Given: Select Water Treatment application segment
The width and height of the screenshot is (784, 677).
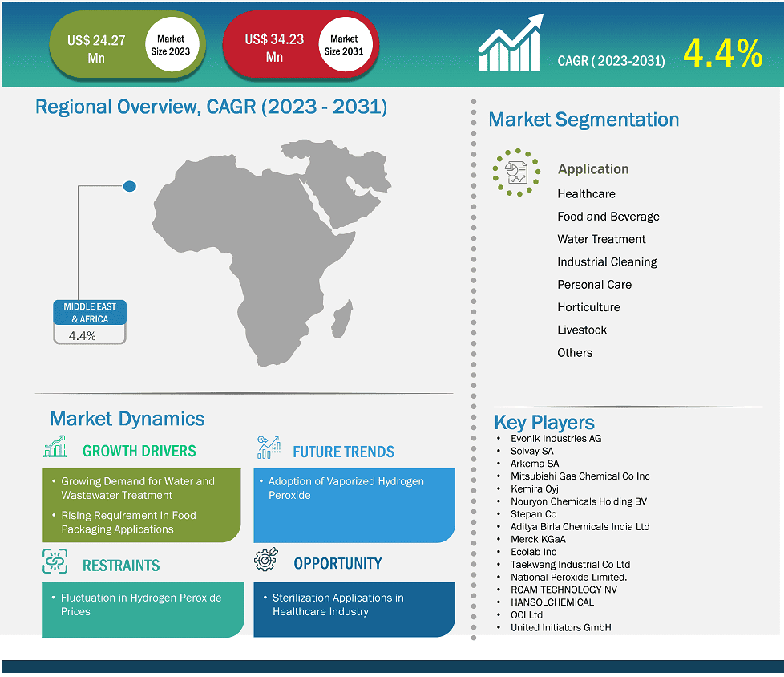Looking at the screenshot, I should [601, 239].
